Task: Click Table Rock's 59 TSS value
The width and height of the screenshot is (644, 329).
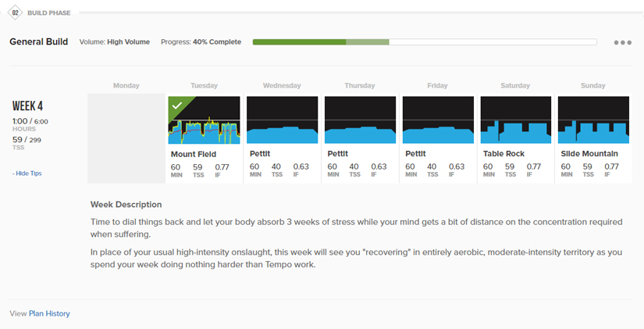Action: tap(510, 166)
